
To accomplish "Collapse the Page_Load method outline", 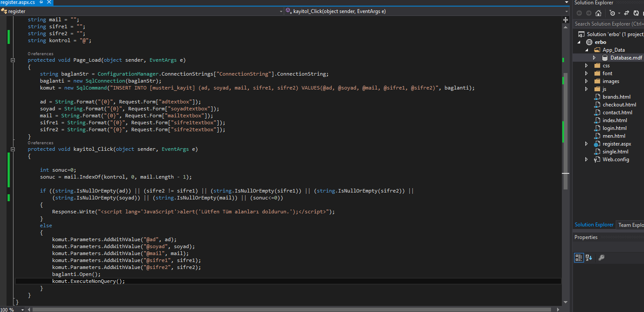I will point(13,60).
